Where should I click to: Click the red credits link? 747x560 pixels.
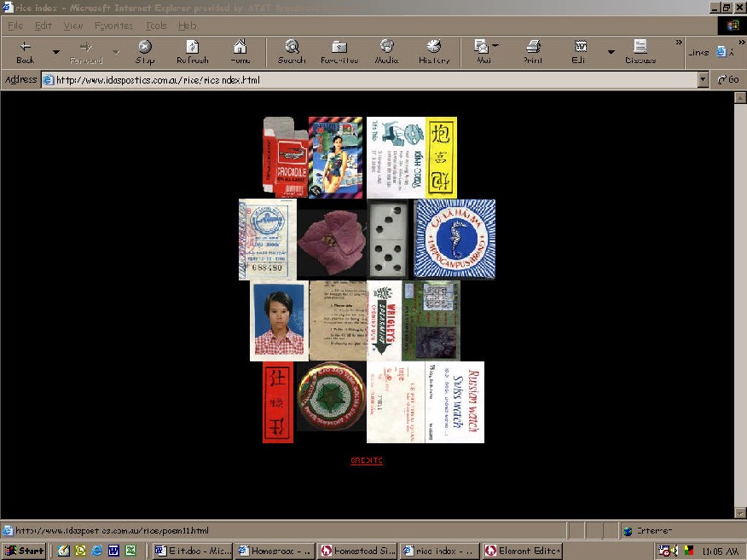pyautogui.click(x=367, y=460)
